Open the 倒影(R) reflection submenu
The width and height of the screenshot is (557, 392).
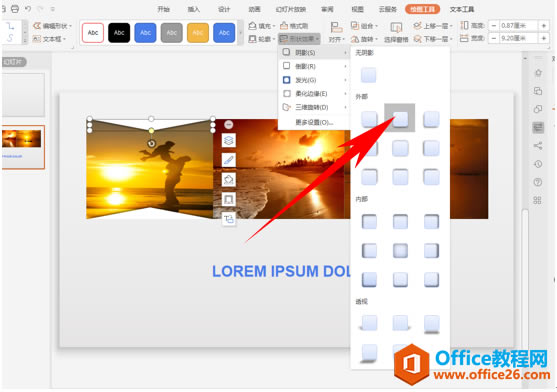[314, 66]
